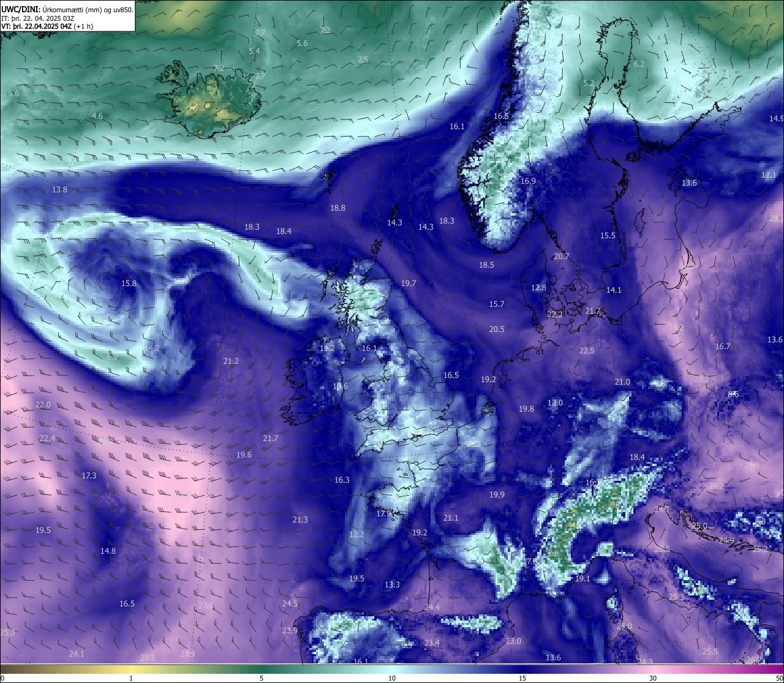Click the 24.1 value on the map
The image size is (784, 683).
[x=77, y=654]
